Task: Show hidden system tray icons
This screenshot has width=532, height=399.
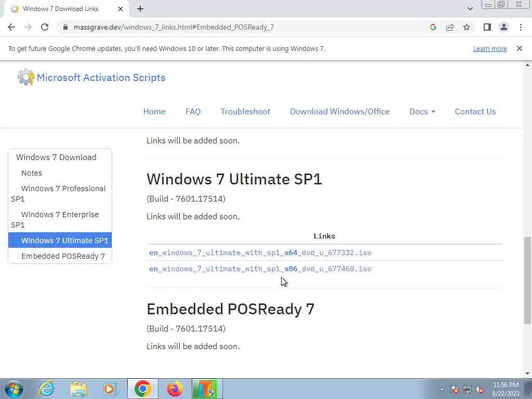Action: tap(442, 389)
